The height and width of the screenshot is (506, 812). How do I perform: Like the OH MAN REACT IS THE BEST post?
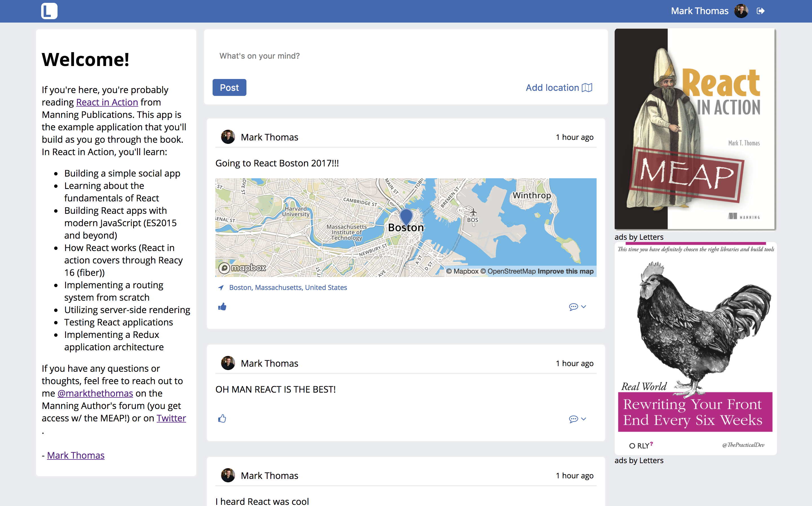pos(222,419)
